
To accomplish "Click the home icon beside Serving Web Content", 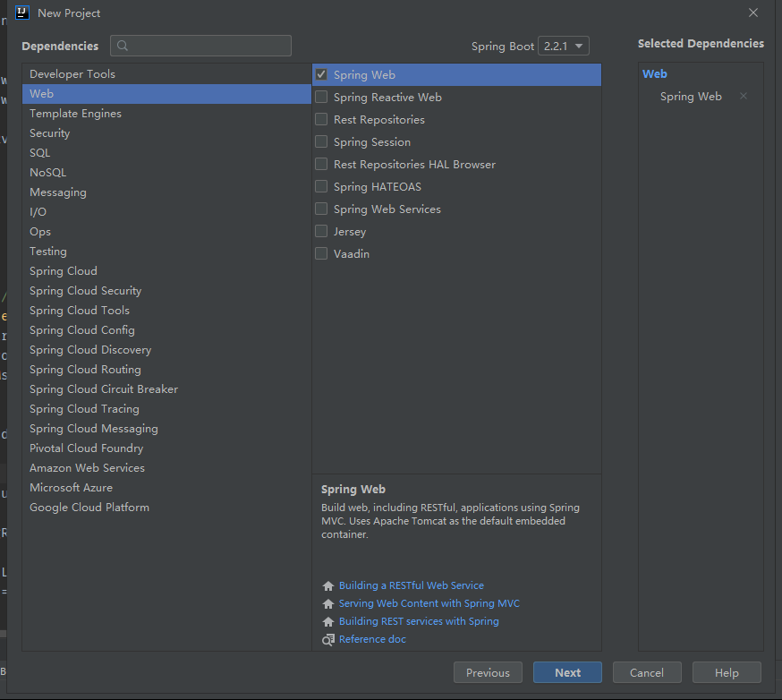I will [x=328, y=603].
